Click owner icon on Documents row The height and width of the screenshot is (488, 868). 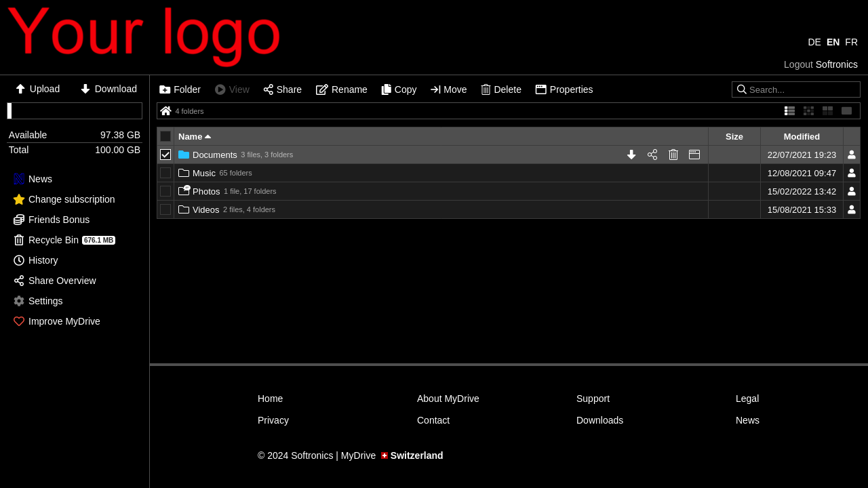click(852, 155)
